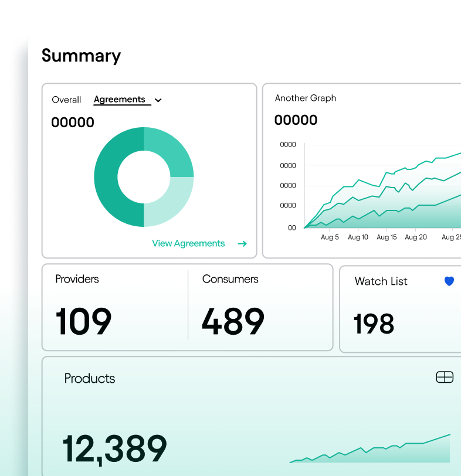
Task: Click the Summary heading
Action: pyautogui.click(x=81, y=56)
